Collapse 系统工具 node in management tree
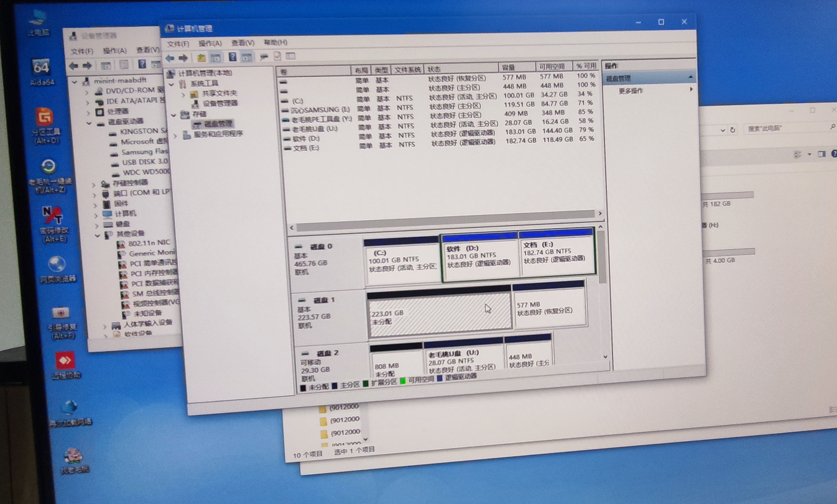The image size is (837, 504). 172,83
